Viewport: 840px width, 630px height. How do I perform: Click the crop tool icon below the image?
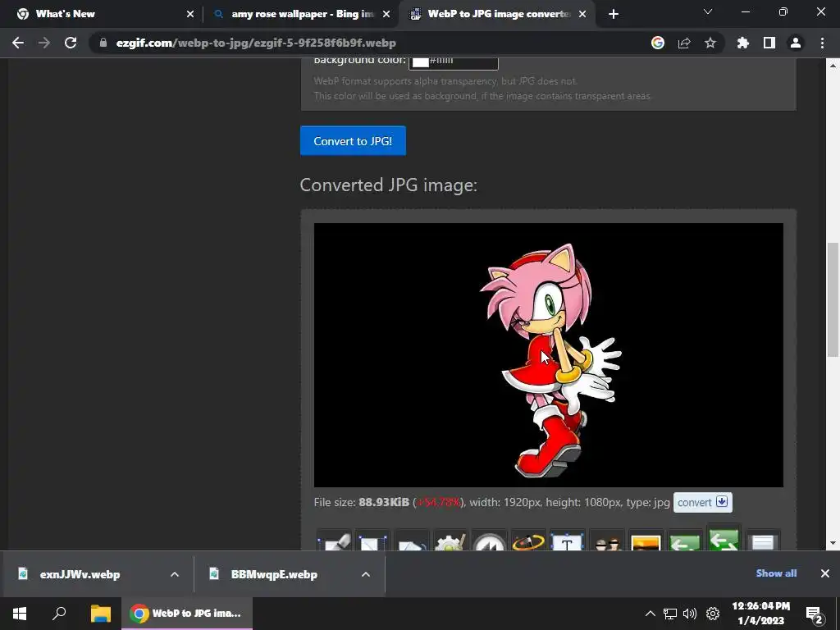(x=335, y=540)
